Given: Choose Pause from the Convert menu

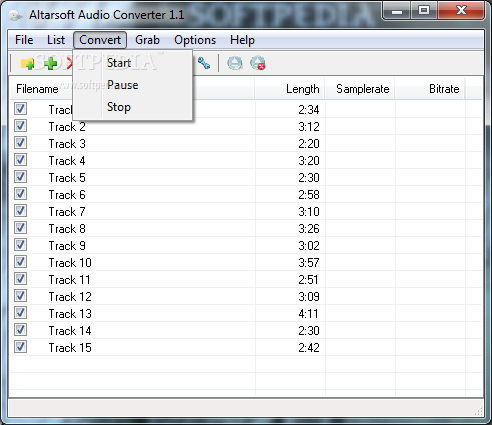Looking at the screenshot, I should pos(132,85).
